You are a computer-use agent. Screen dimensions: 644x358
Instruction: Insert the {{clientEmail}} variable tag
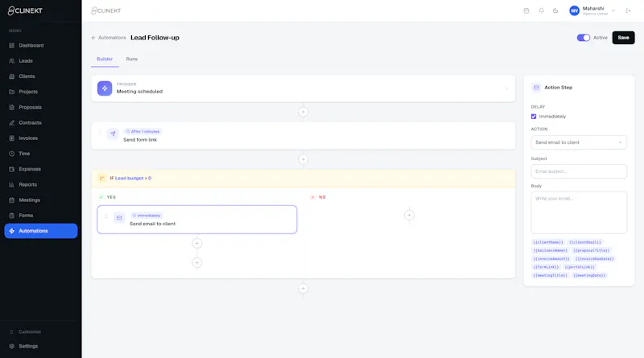(585, 242)
